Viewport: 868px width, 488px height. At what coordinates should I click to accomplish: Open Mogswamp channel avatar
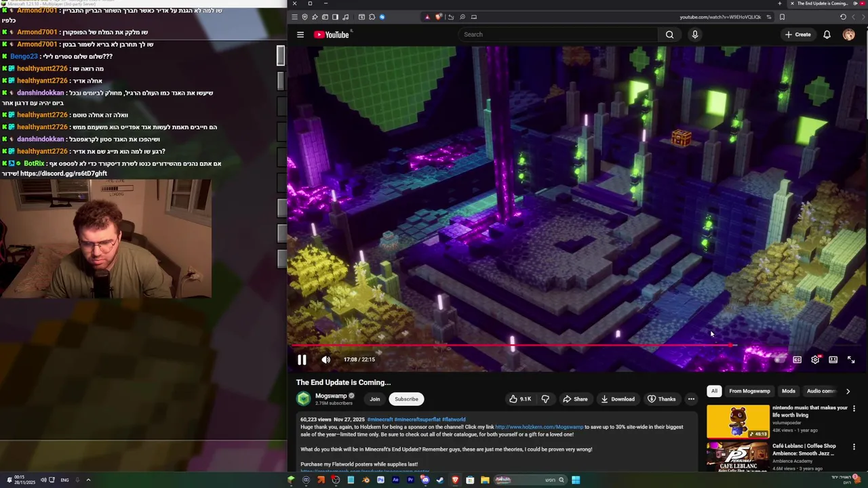[x=303, y=399]
